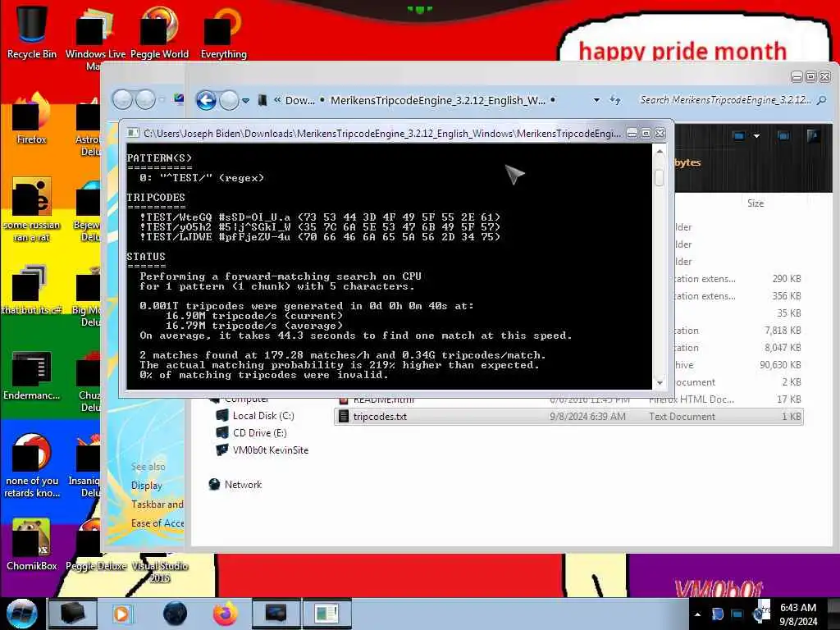Close the Explorer window
The height and width of the screenshot is (630, 840).
(825, 77)
